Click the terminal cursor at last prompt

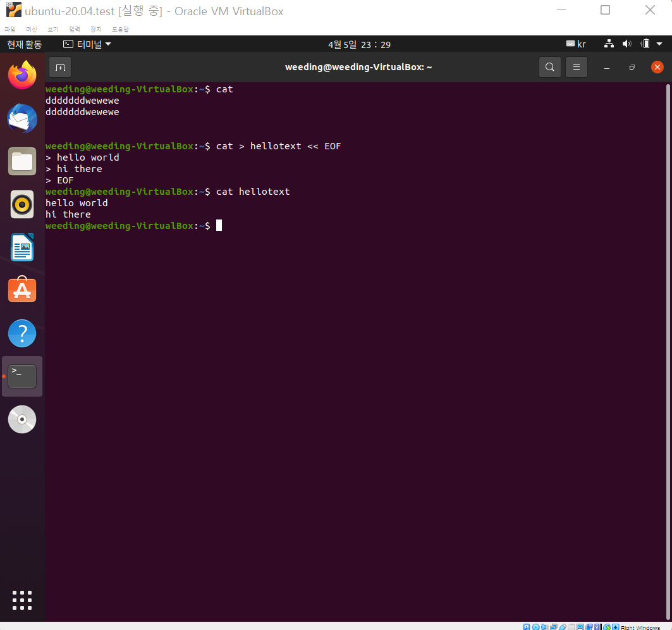tap(219, 225)
